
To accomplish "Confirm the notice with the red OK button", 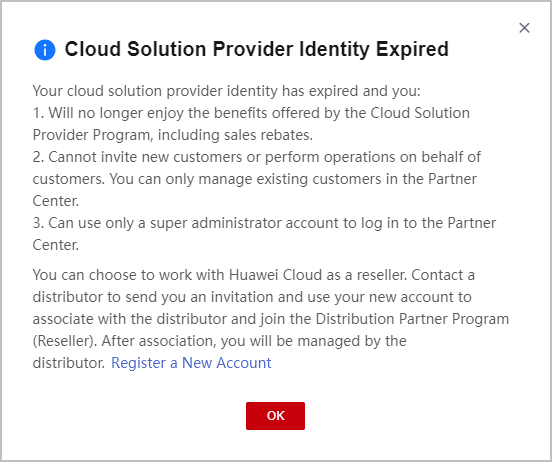I will (275, 416).
